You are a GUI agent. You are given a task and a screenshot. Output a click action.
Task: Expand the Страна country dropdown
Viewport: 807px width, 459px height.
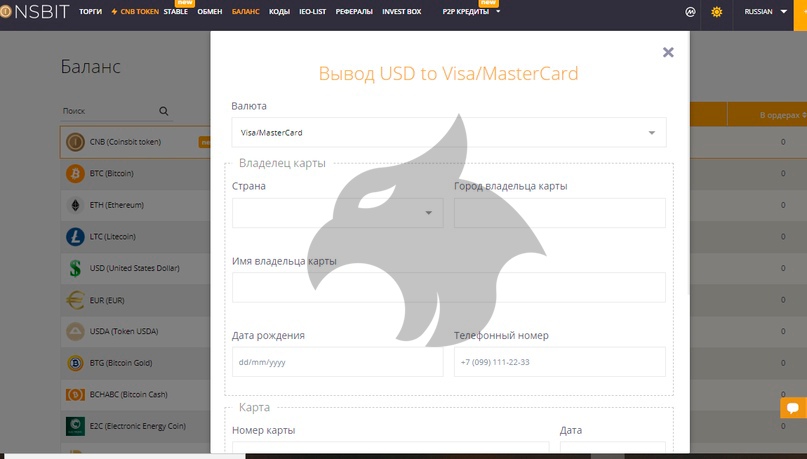pos(337,213)
